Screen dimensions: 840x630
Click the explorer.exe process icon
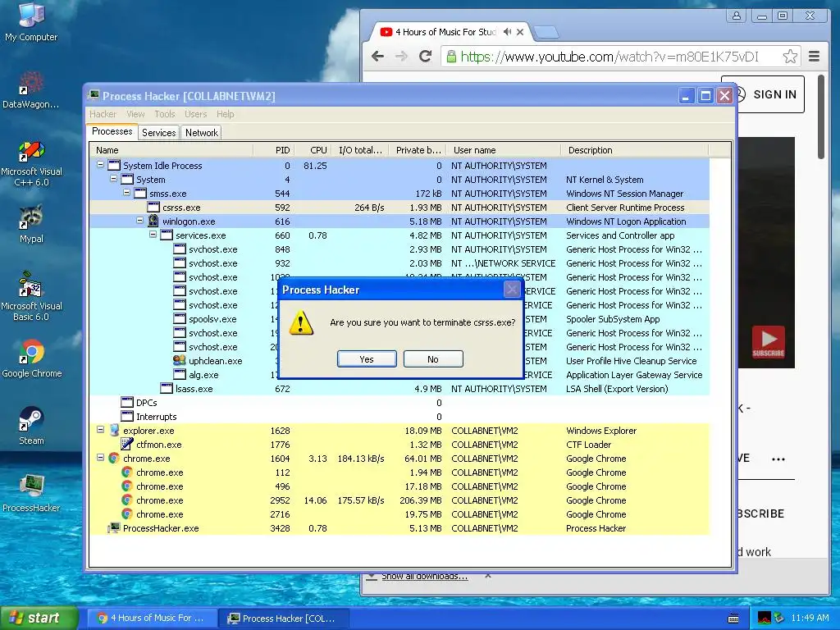click(x=113, y=430)
